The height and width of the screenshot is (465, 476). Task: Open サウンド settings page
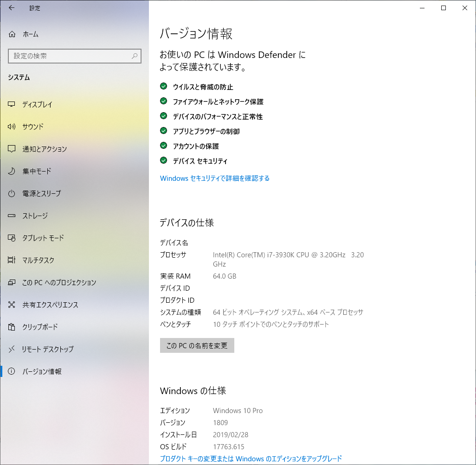click(x=74, y=127)
